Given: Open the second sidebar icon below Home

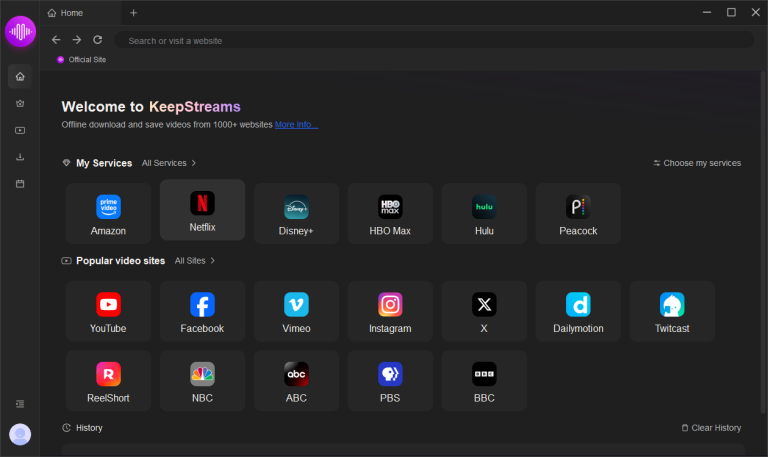Looking at the screenshot, I should click(20, 103).
